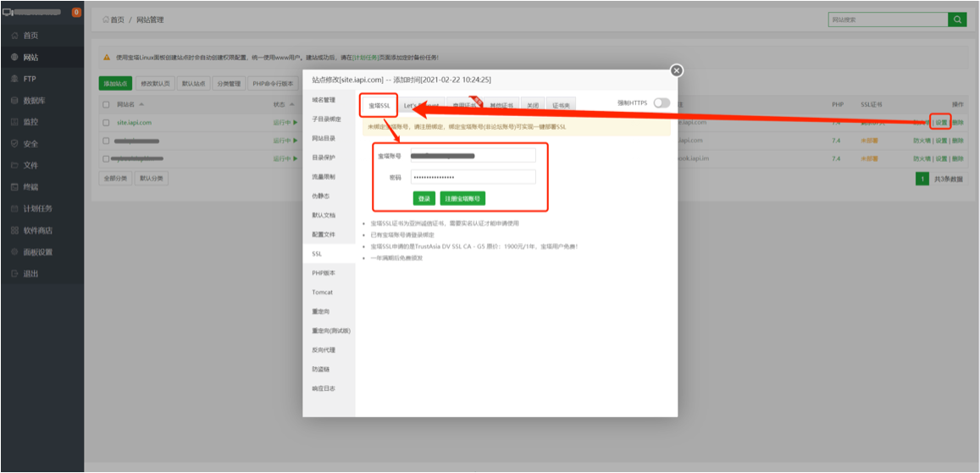Click the folder icon beside 文件 in sidebar
Screen dimensions: 980x473
[x=14, y=165]
